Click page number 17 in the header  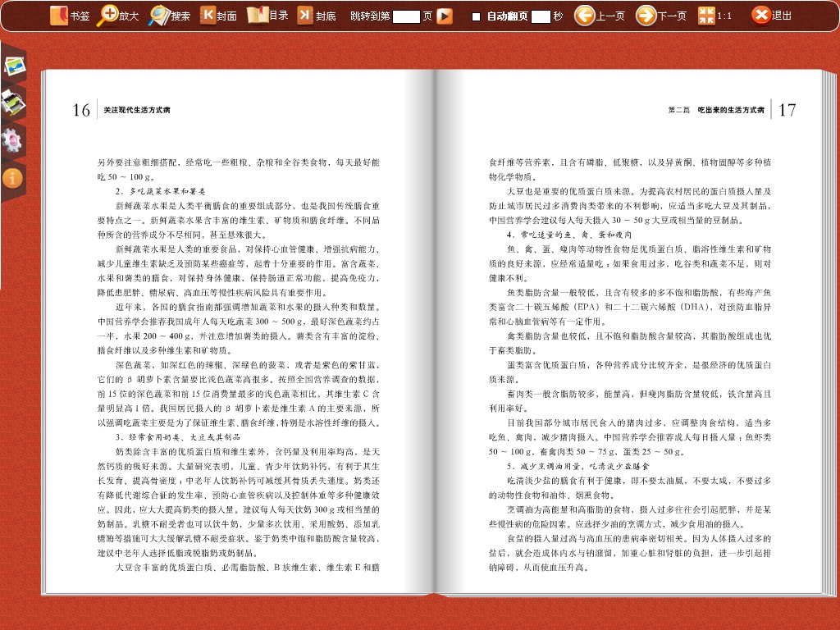787,111
